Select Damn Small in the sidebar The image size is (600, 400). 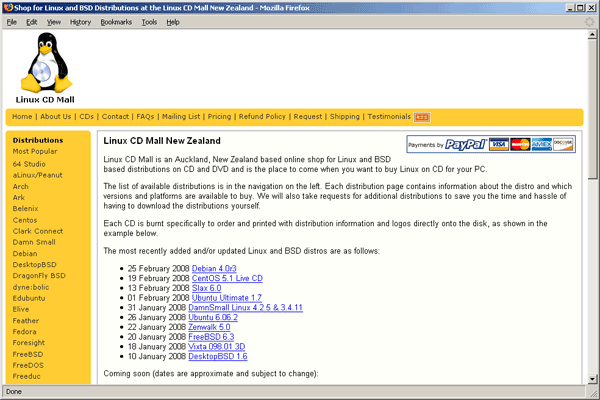pyautogui.click(x=34, y=242)
